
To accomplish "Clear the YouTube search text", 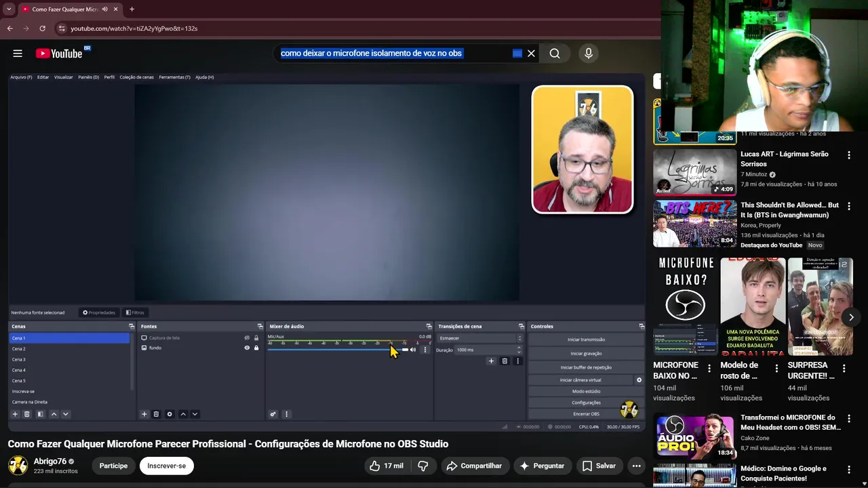I will 531,54.
